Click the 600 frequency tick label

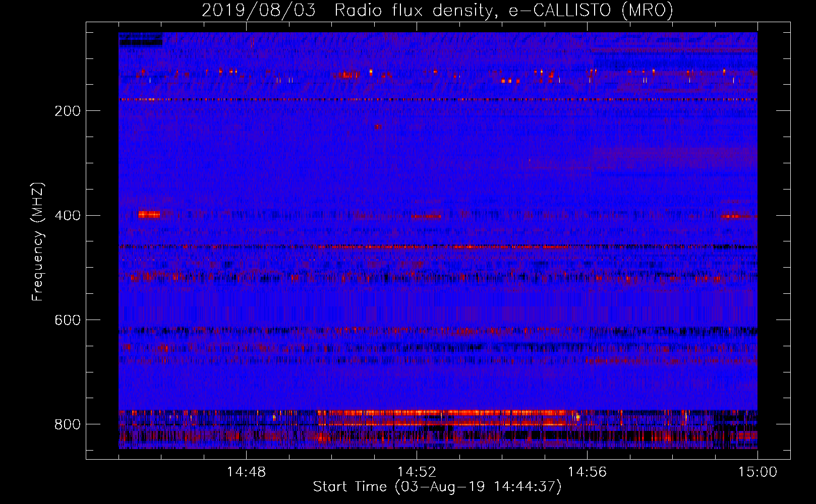tap(68, 321)
